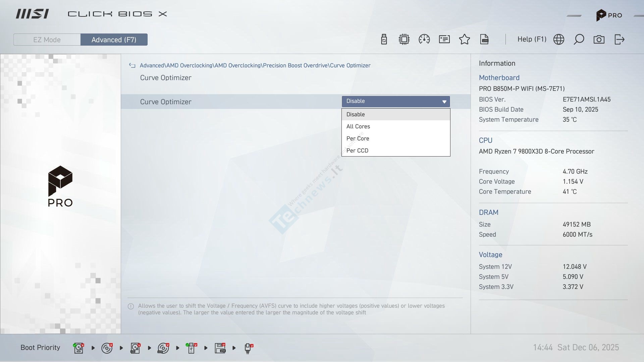Click the Help (F1) button
This screenshot has width=644, height=362.
pyautogui.click(x=532, y=39)
